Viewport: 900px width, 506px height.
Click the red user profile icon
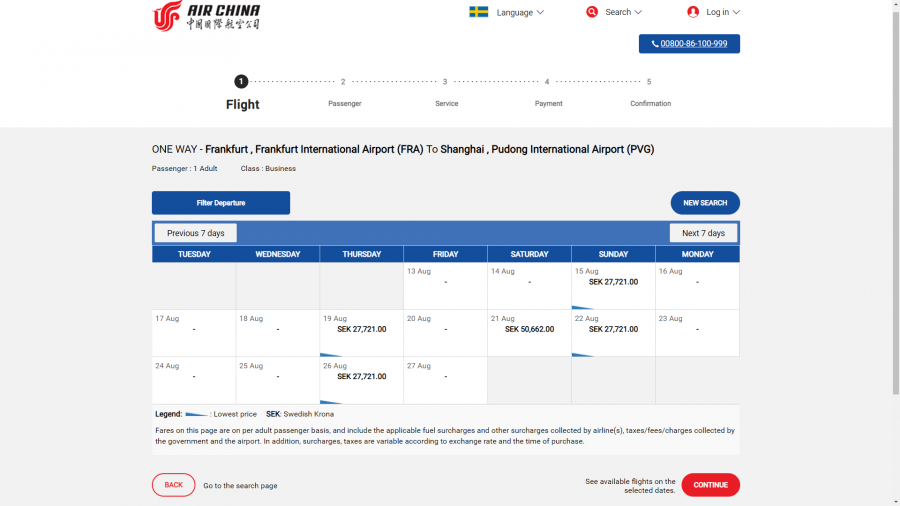(x=693, y=12)
